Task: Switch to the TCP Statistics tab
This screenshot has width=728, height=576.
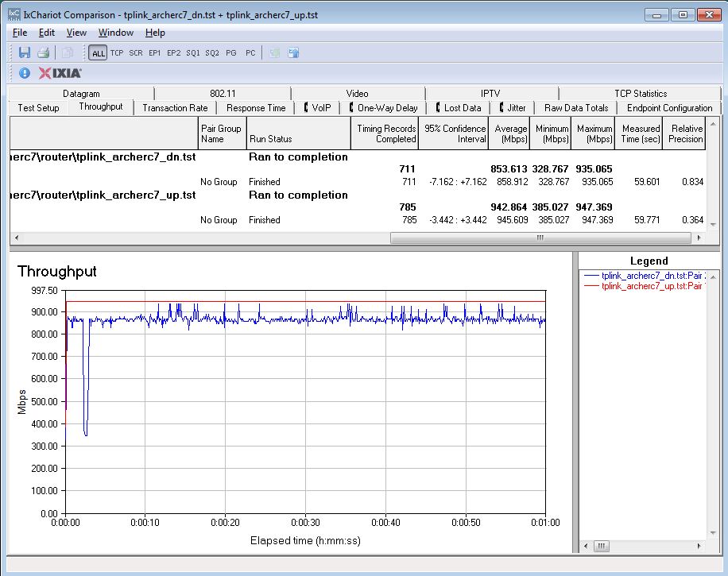Action: pos(641,93)
